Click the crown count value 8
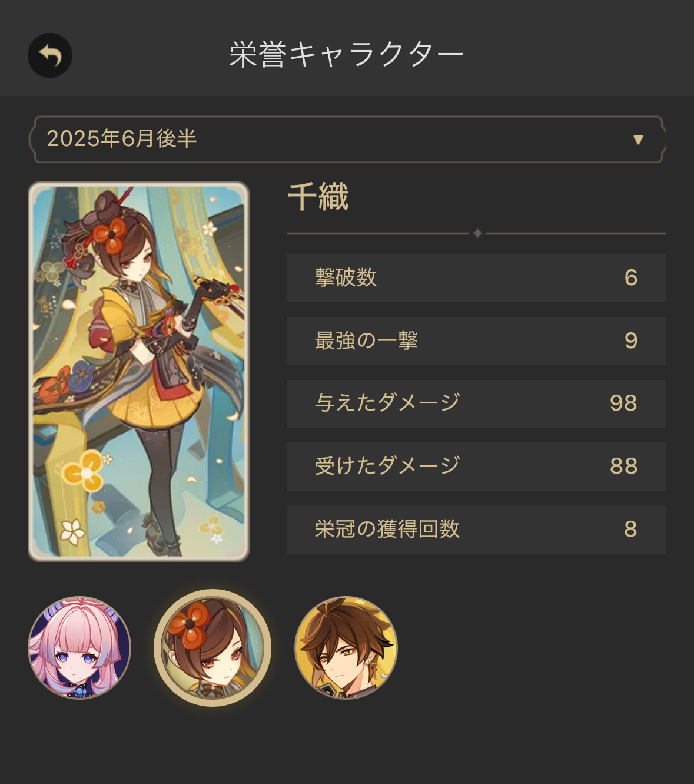Screen dimensions: 694x784 [631, 530]
